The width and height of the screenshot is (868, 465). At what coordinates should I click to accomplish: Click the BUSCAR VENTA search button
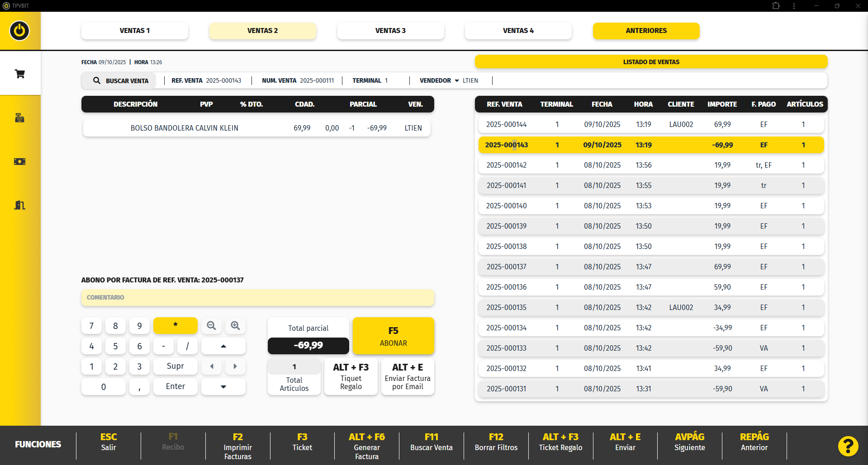coord(120,81)
